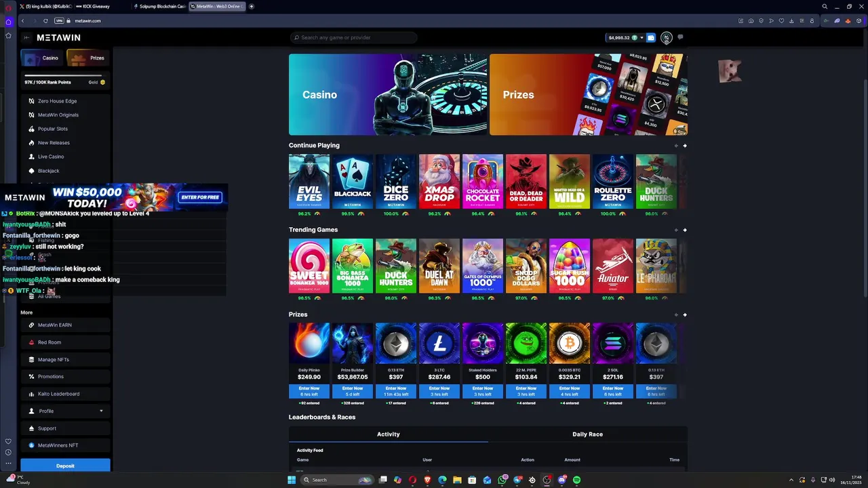Viewport: 868px width, 488px height.
Task: Click Enter For Free on banner
Action: click(x=200, y=197)
